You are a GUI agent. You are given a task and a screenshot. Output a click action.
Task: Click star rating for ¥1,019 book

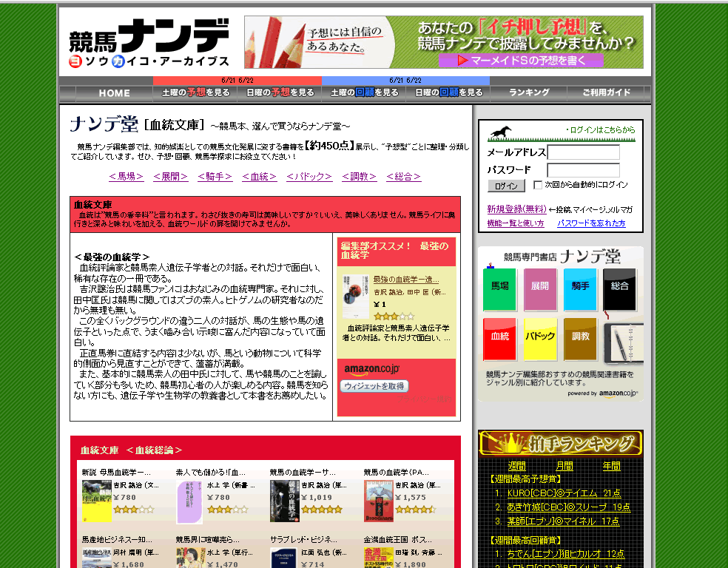[x=321, y=510]
